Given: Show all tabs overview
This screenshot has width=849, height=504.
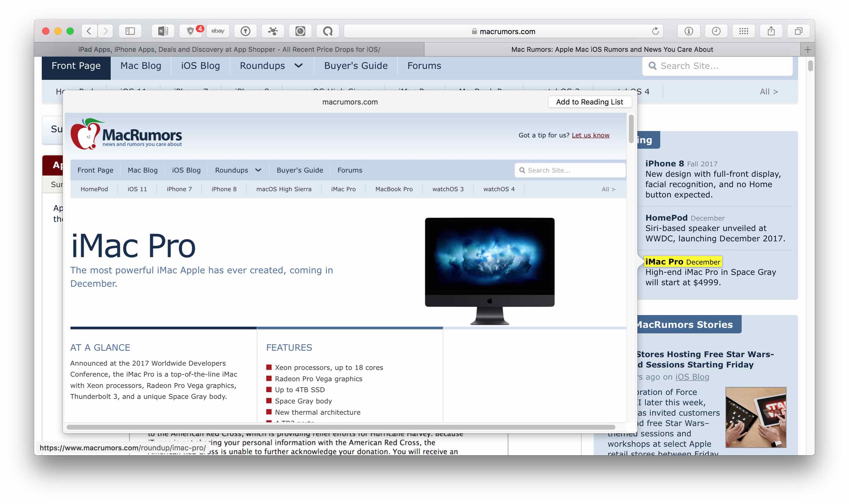Looking at the screenshot, I should [x=798, y=31].
